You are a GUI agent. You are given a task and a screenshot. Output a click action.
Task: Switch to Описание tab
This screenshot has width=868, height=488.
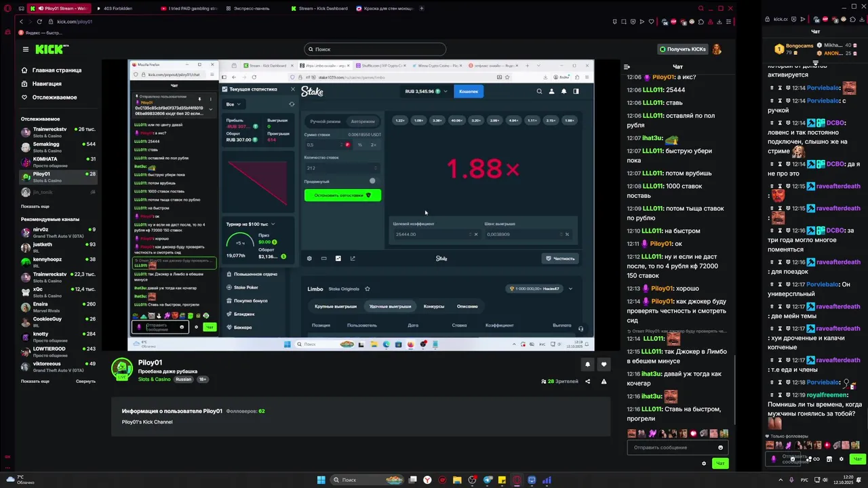click(467, 306)
